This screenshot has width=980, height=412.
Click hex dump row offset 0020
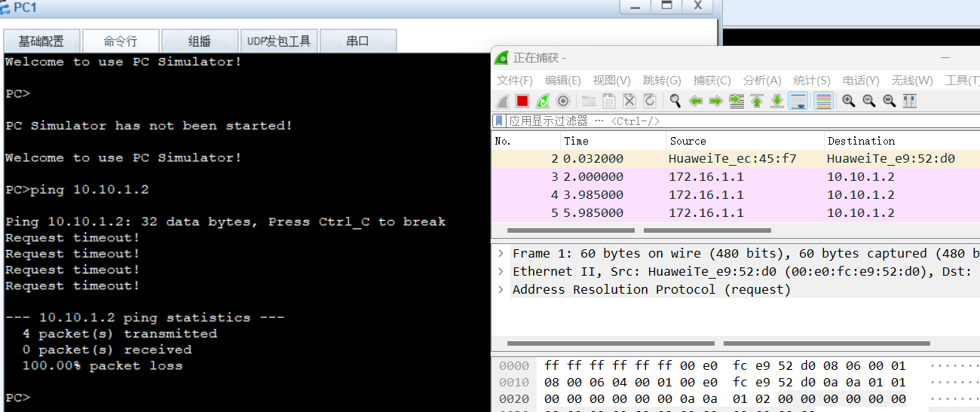pyautogui.click(x=514, y=399)
